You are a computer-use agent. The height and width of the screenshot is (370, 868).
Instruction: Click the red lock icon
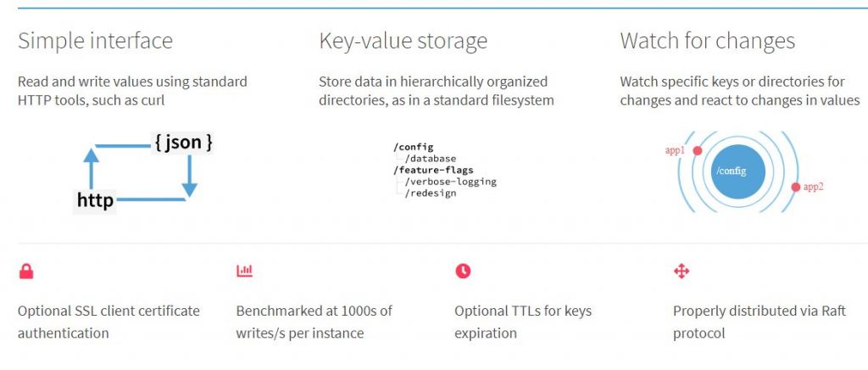tap(26, 272)
